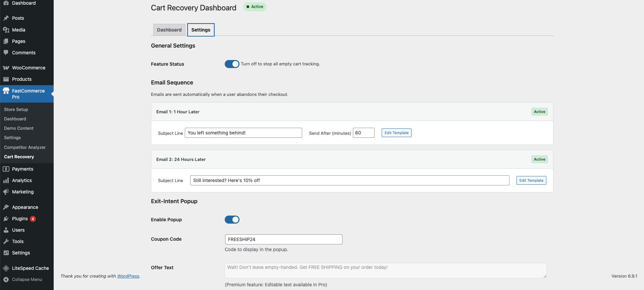Click Edit Template for Email 1
The width and height of the screenshot is (644, 290).
[396, 133]
